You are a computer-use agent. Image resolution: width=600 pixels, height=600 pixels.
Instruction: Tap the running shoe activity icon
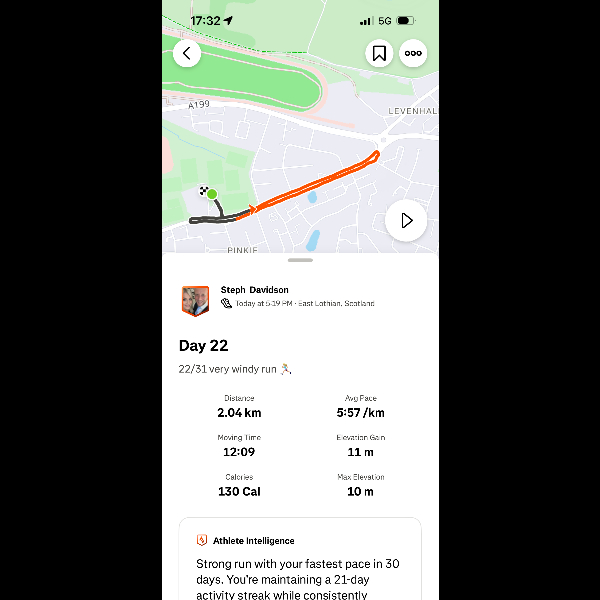click(x=226, y=303)
